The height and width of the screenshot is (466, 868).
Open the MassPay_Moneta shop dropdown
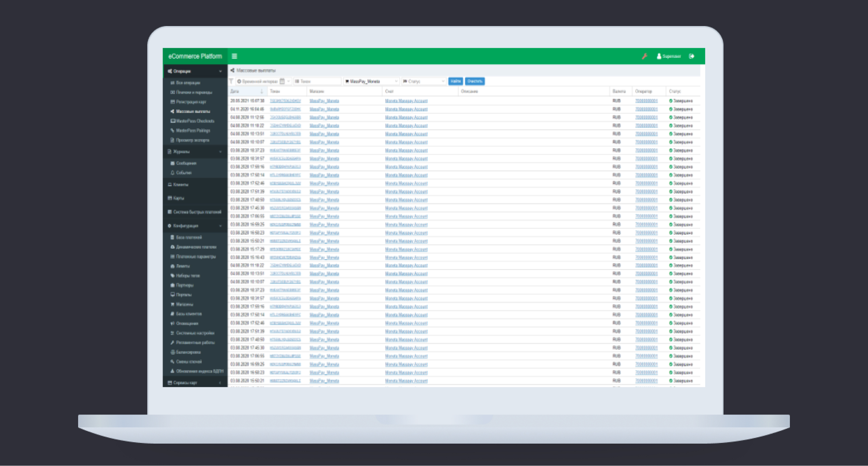pos(371,81)
